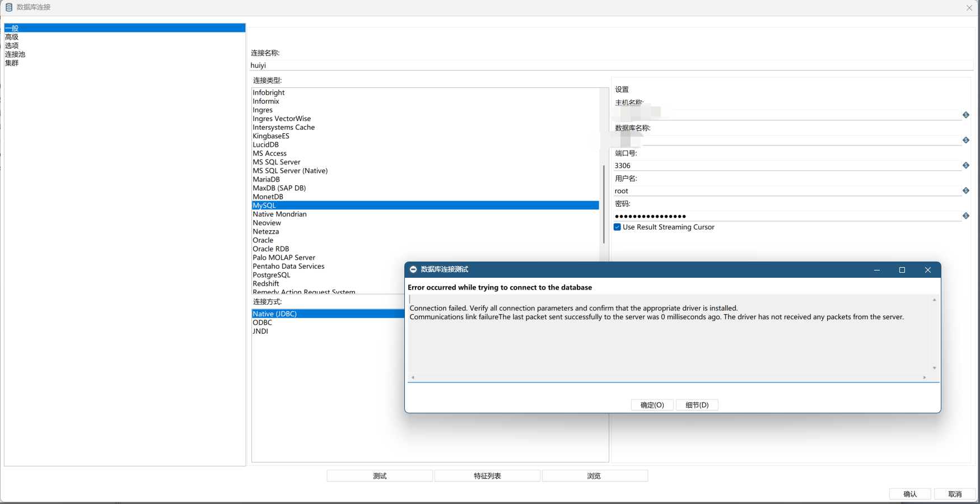Click the variable icon beside username root
This screenshot has width=980, height=504.
pos(966,190)
